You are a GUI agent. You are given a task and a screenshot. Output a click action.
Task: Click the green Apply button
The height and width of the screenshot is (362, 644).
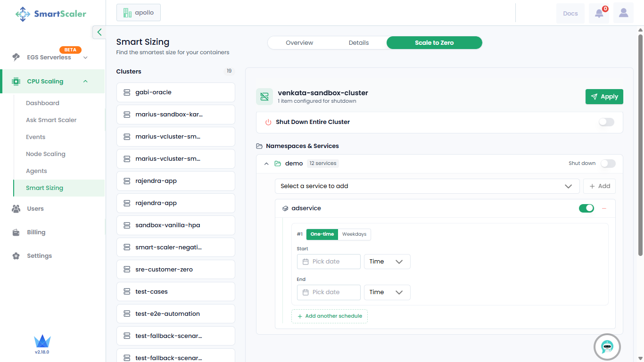coord(604,97)
